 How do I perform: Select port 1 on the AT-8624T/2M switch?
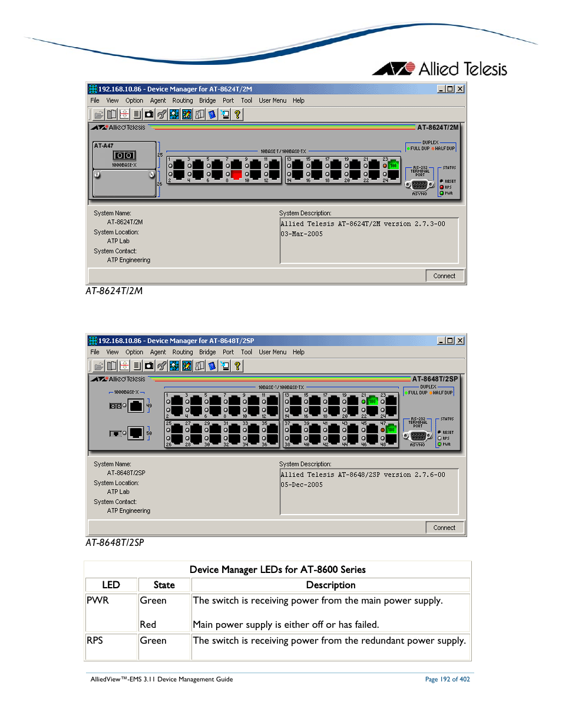pyautogui.click(x=179, y=165)
